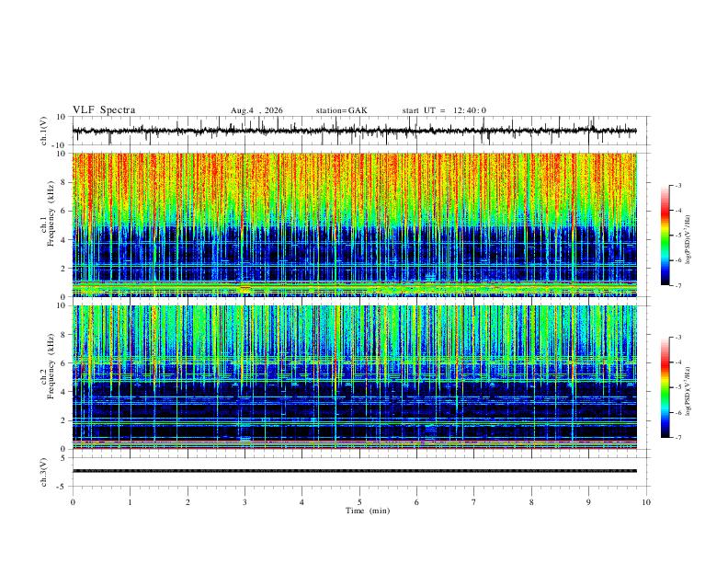Image resolution: width=728 pixels, height=563 pixels.
Task: Click the -7 label on lower colorbar
Action: pos(677,438)
